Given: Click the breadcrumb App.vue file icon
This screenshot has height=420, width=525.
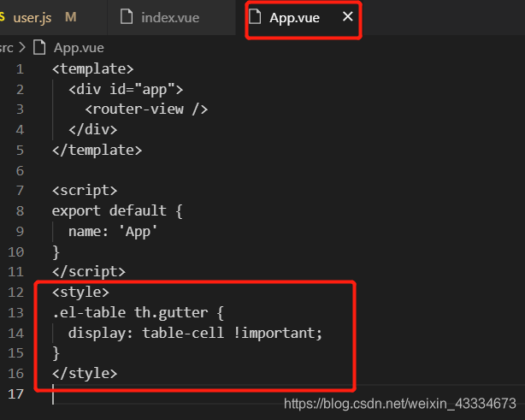Looking at the screenshot, I should pyautogui.click(x=39, y=47).
